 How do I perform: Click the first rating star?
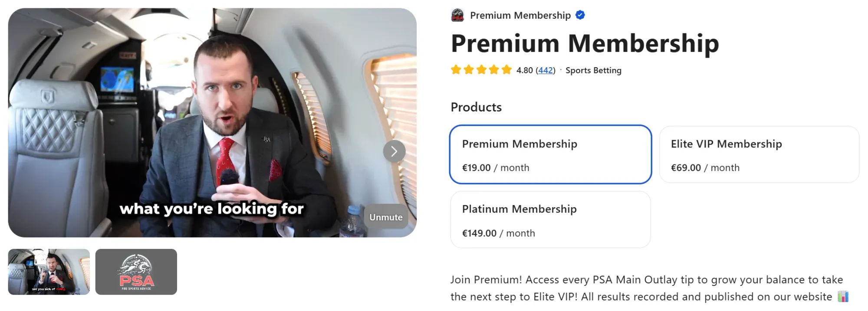[456, 70]
